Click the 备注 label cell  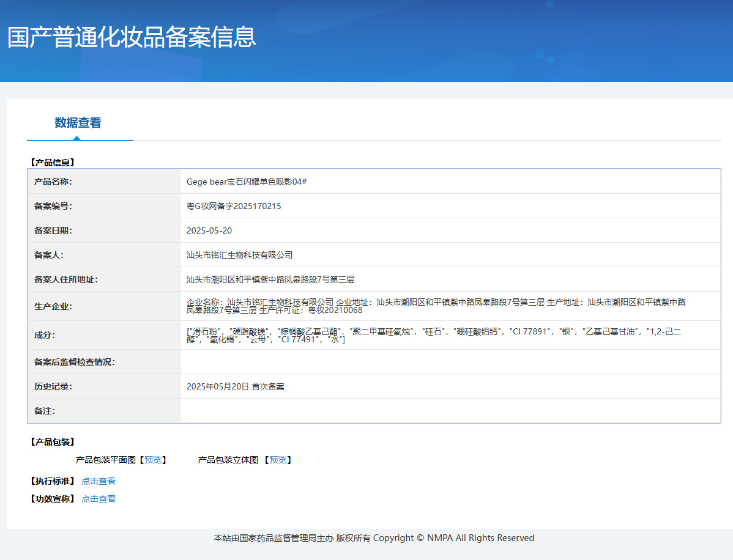tap(104, 411)
